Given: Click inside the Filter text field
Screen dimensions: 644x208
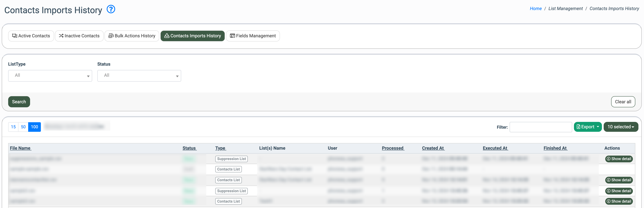Looking at the screenshot, I should [541, 127].
